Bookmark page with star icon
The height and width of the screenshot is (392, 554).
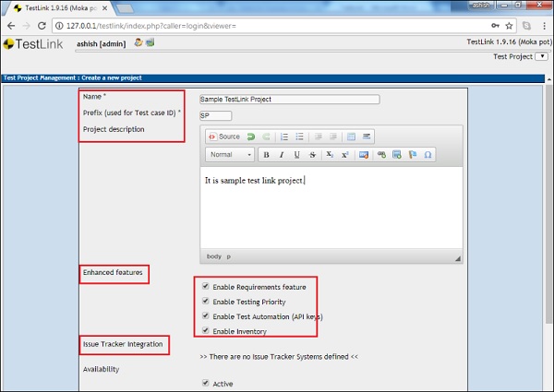(509, 26)
